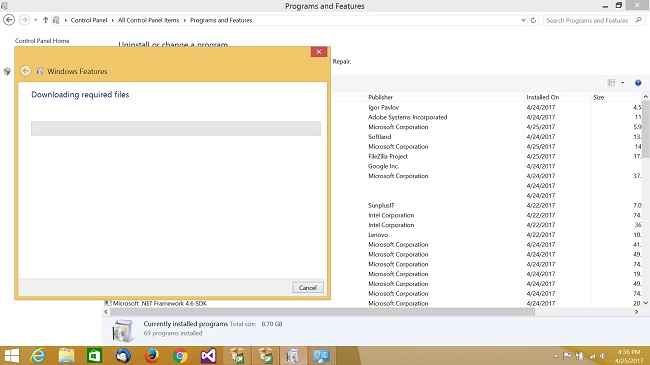Switch to first installer package taskbar item

[x=237, y=356]
